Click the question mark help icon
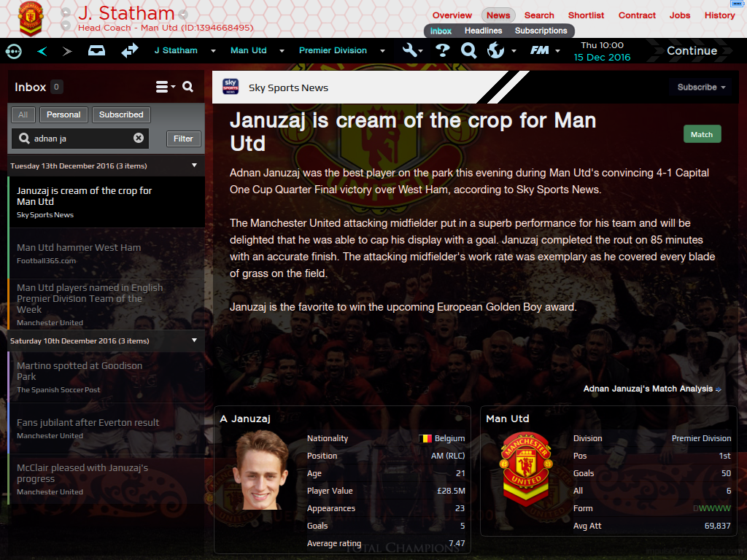Screen dimensions: 747x560 pos(443,50)
